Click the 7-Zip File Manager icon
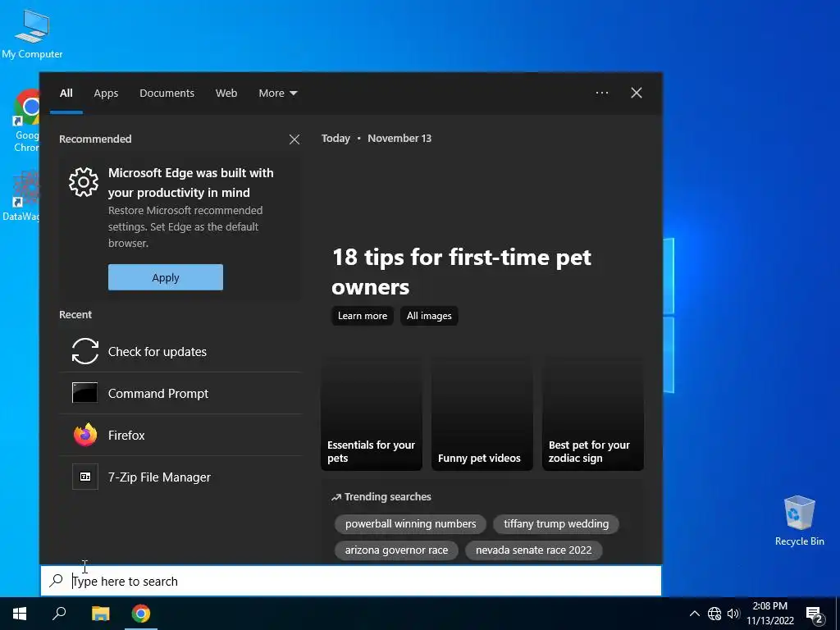 click(x=85, y=477)
